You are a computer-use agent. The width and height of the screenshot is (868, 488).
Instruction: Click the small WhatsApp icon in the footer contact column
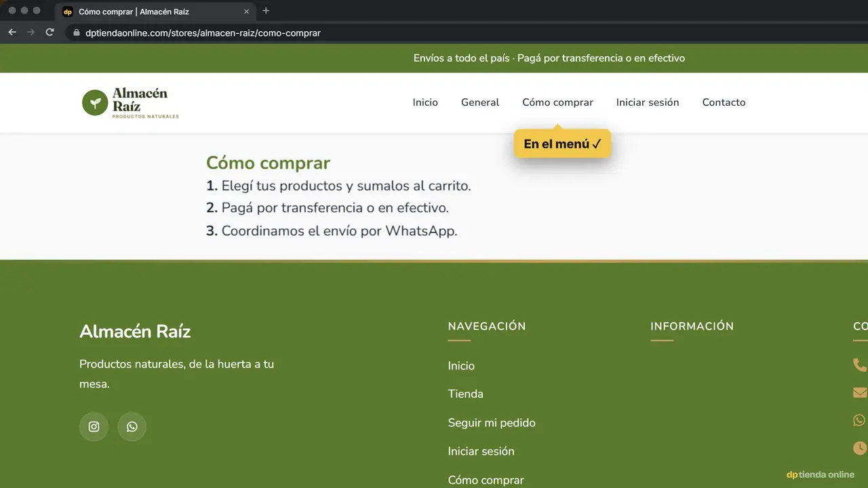click(x=860, y=420)
